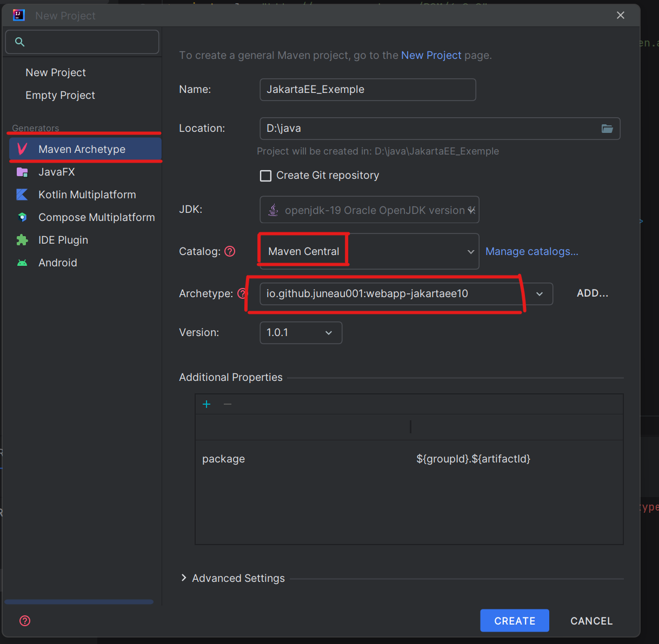The width and height of the screenshot is (659, 644).
Task: Click the ADD... archetype button
Action: 593,293
